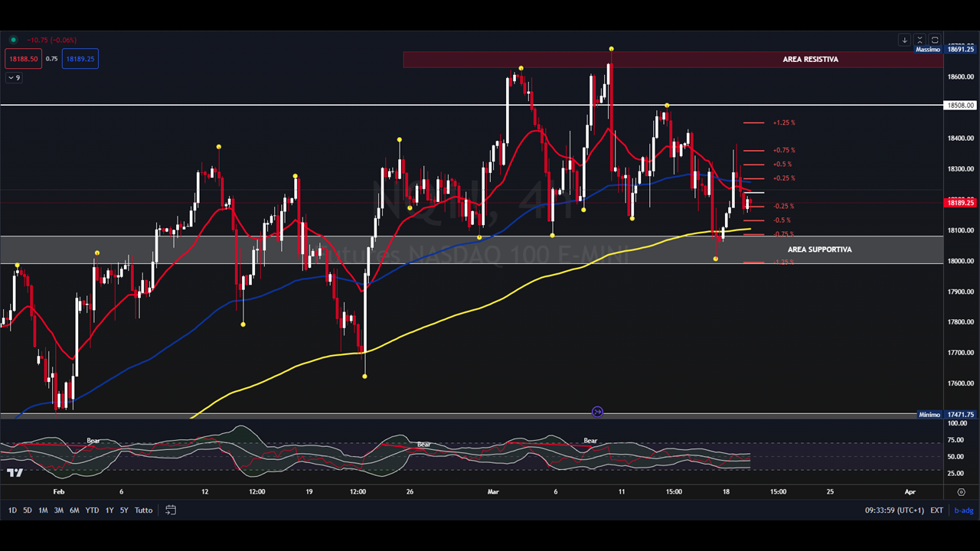This screenshot has width=980, height=551.
Task: Click the Massimo 18691.25 price label
Action: point(946,49)
